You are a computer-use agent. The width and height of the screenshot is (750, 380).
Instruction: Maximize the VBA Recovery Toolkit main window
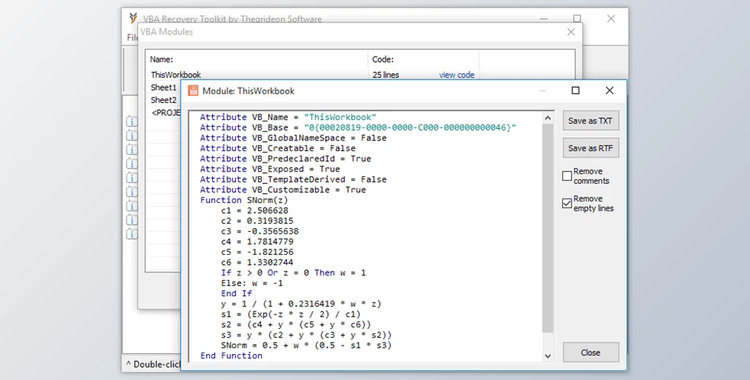[577, 19]
